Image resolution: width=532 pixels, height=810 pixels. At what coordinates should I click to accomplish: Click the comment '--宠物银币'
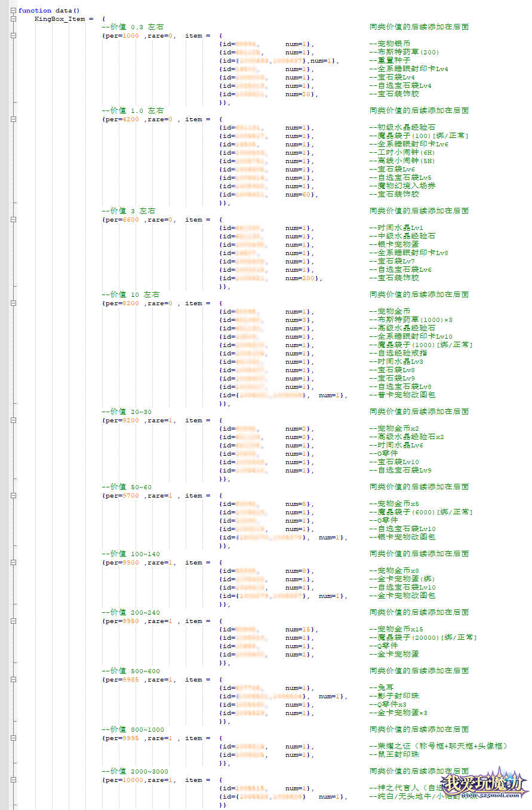[390, 44]
